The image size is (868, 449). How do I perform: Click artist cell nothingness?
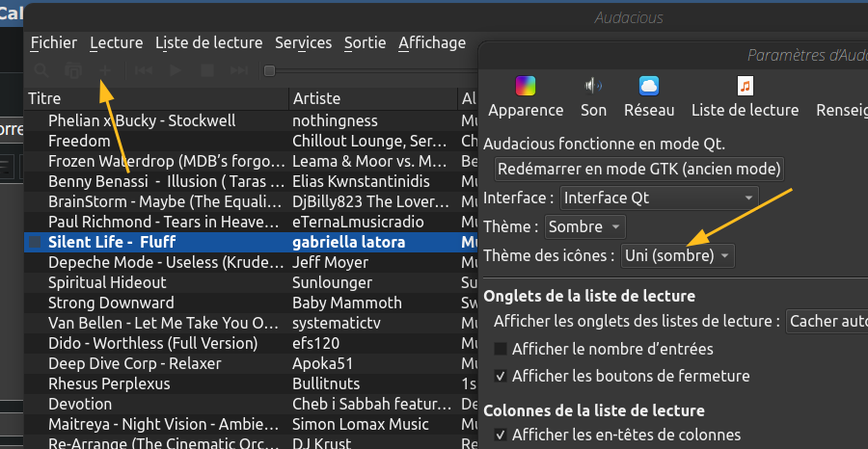coord(335,120)
